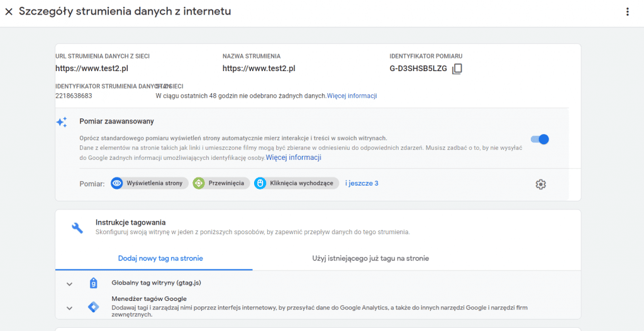Click the wrench icon for Instrukcje tagowania
This screenshot has width=644, height=331.
tap(77, 227)
